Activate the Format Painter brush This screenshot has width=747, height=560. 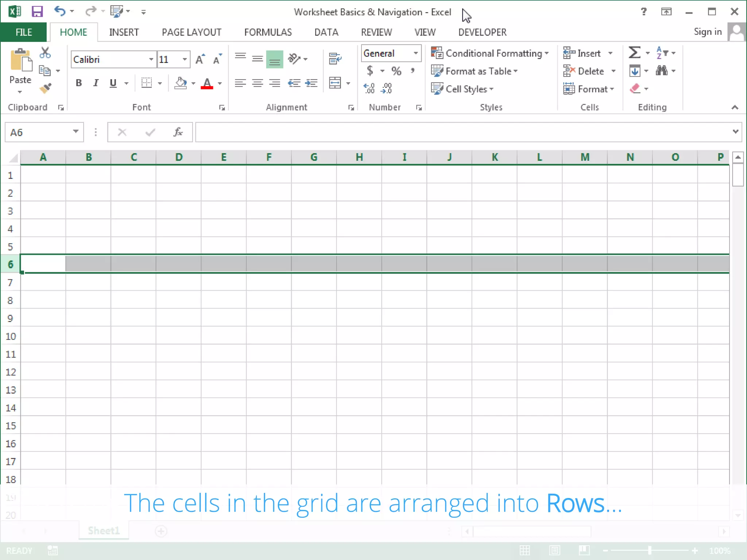click(46, 88)
